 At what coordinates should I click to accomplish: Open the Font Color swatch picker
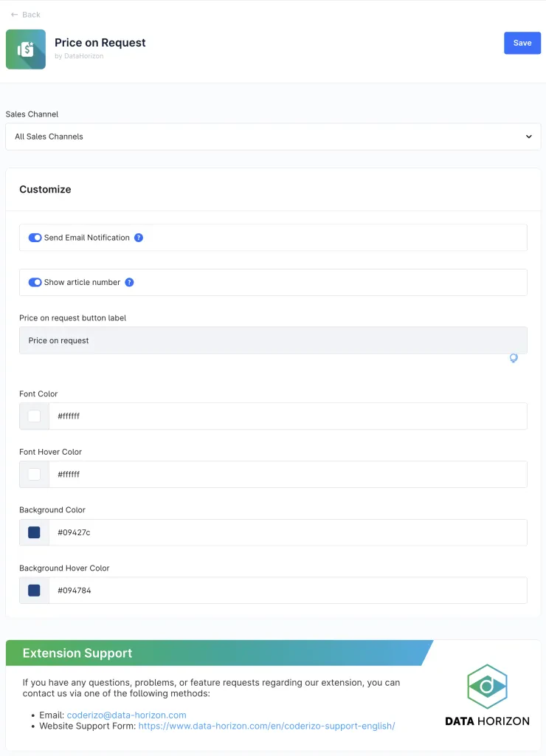point(34,416)
